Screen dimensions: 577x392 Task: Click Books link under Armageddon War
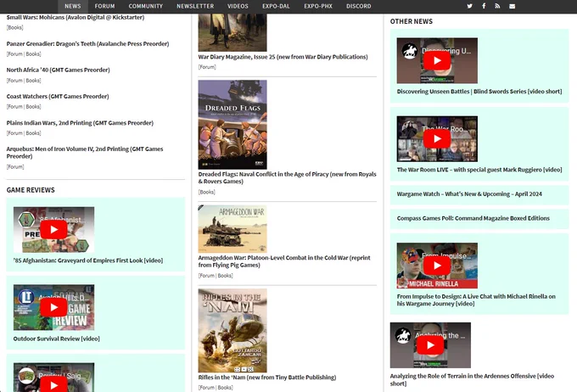(x=225, y=276)
